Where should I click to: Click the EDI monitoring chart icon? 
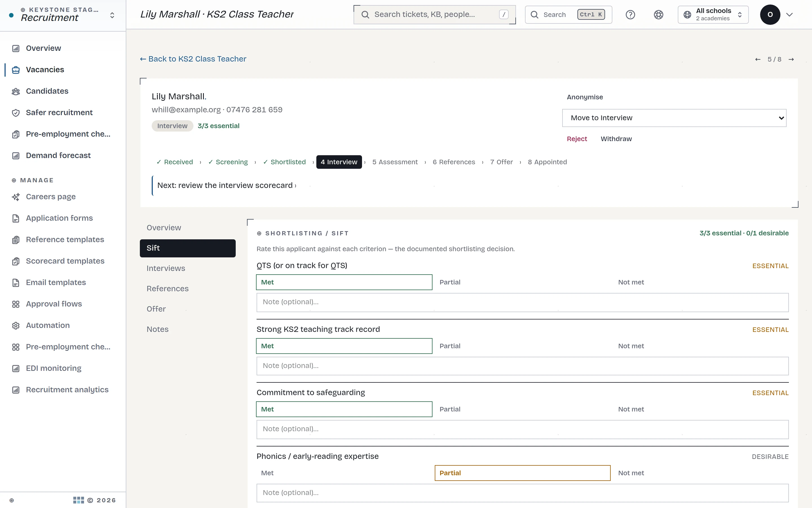click(16, 369)
